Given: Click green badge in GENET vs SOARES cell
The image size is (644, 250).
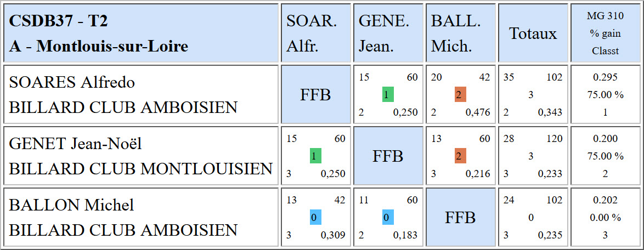Looking at the screenshot, I should tap(315, 156).
